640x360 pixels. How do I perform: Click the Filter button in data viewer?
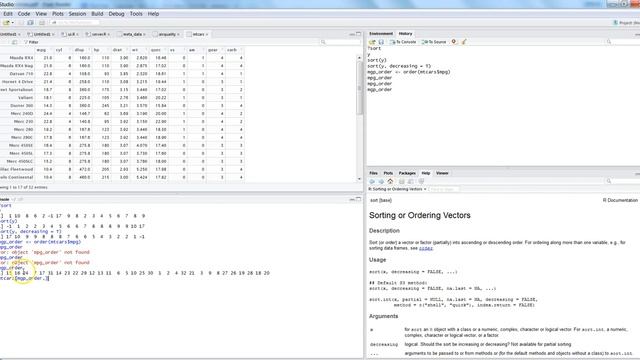[x=31, y=42]
